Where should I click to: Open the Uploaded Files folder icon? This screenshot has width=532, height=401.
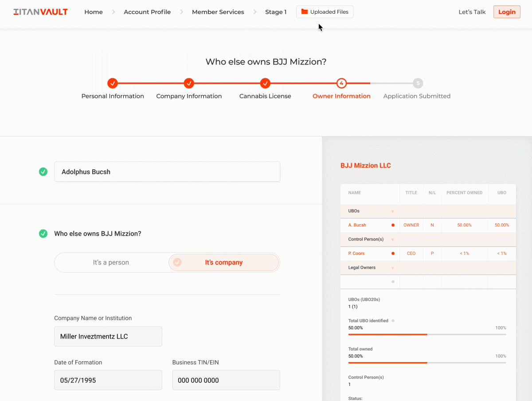305,12
